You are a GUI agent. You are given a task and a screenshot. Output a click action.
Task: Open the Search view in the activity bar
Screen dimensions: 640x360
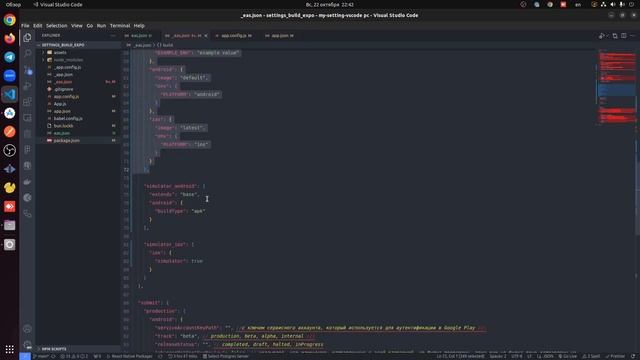coord(27,53)
